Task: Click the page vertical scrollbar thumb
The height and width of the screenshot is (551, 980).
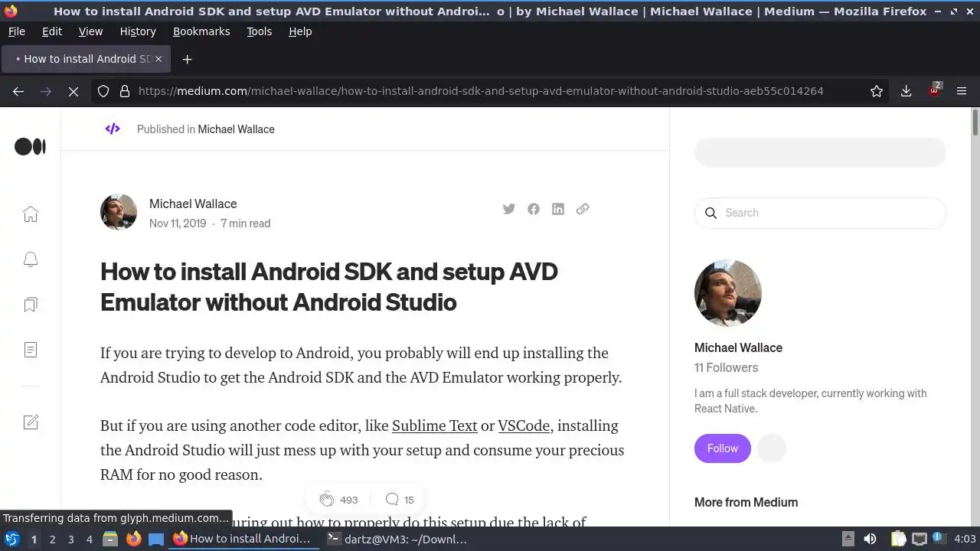Action: (x=975, y=122)
